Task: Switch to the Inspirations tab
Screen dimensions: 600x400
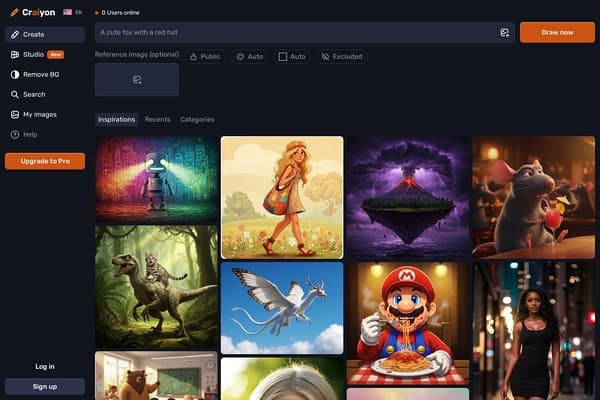Action: pos(116,119)
